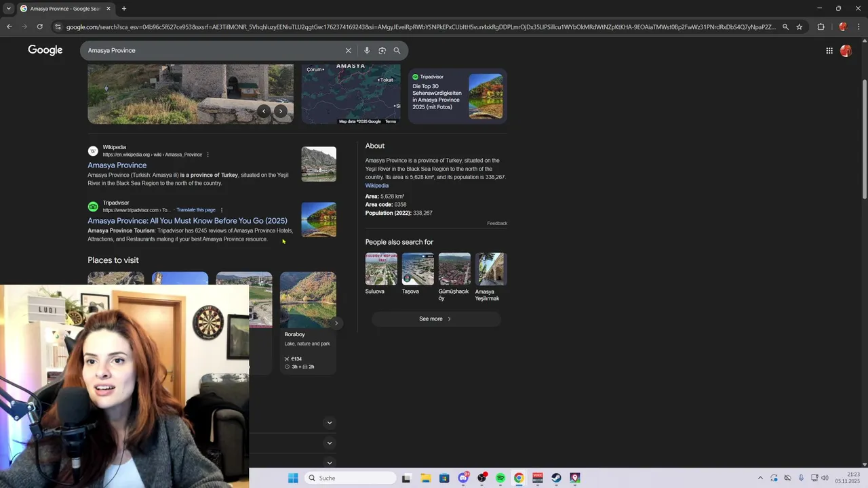The image size is (868, 488).
Task: Click Translate this page link
Action: tap(196, 210)
